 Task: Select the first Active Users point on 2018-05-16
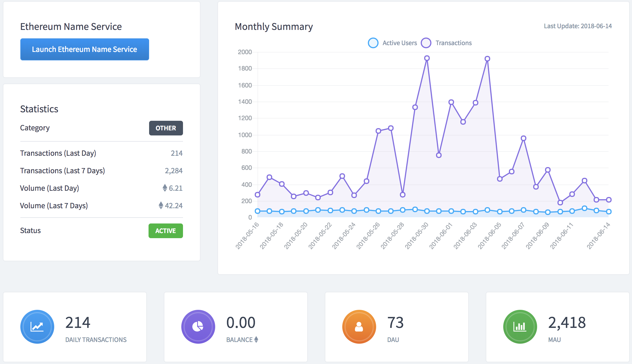pyautogui.click(x=258, y=211)
